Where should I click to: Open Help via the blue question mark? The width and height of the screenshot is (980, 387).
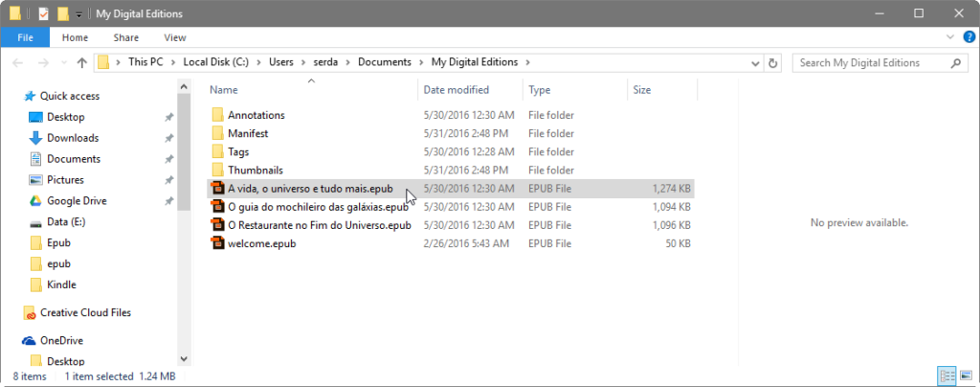point(969,37)
